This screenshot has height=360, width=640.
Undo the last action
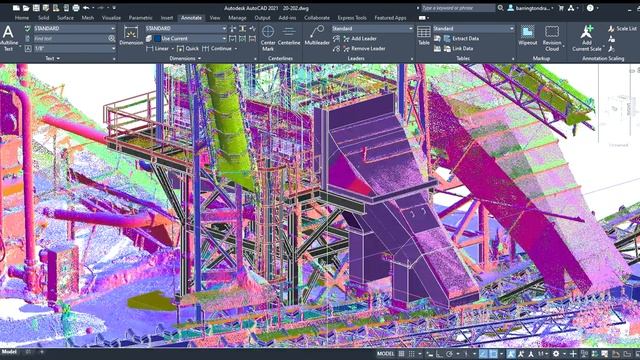[86, 8]
